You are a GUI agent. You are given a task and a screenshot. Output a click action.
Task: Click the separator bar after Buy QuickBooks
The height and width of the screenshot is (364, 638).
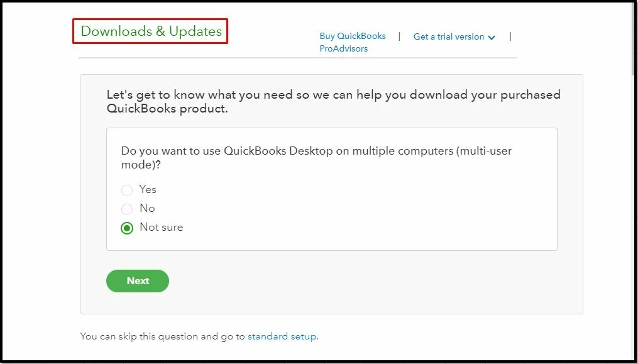click(x=400, y=36)
